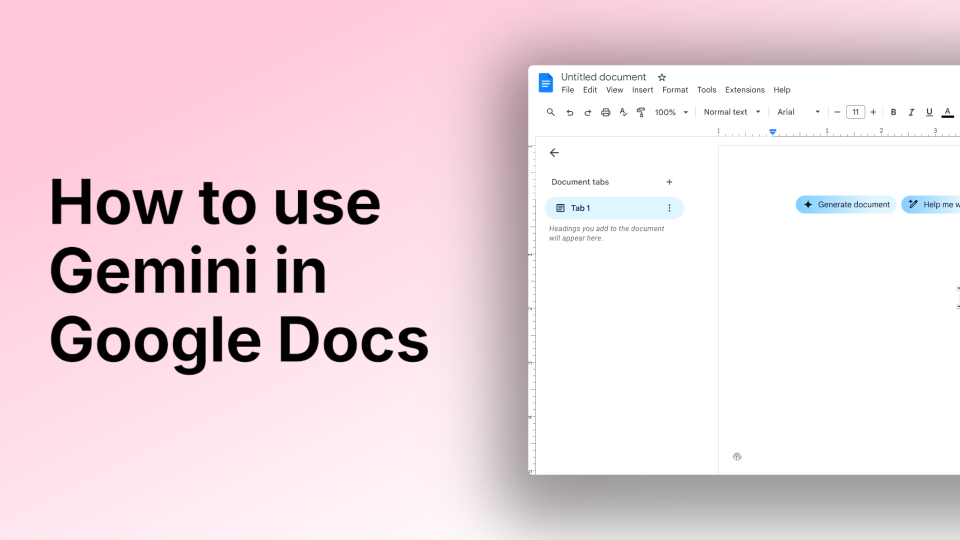Screen dimensions: 960x540
Task: Click the Document tabs heading
Action: pos(580,182)
